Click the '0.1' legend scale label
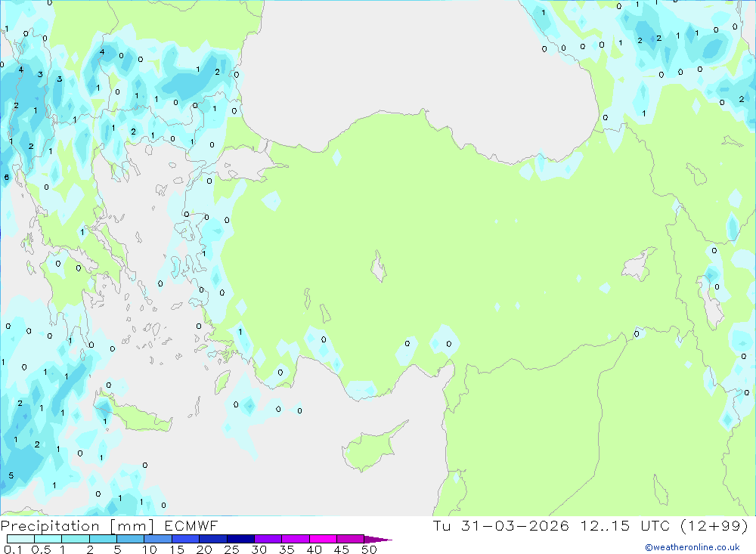 click(x=13, y=549)
